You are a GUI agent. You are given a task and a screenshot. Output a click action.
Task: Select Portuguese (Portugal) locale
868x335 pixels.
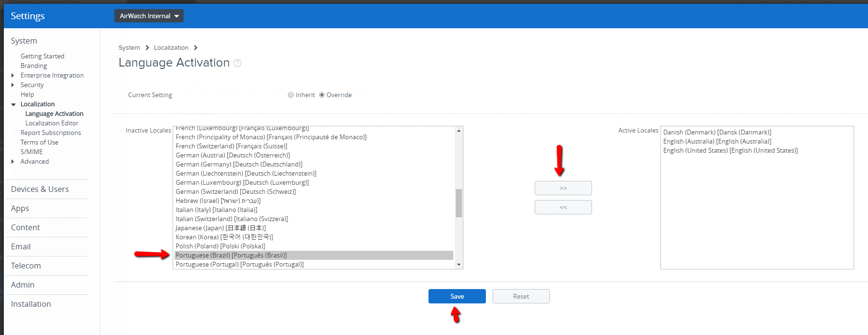pos(314,264)
